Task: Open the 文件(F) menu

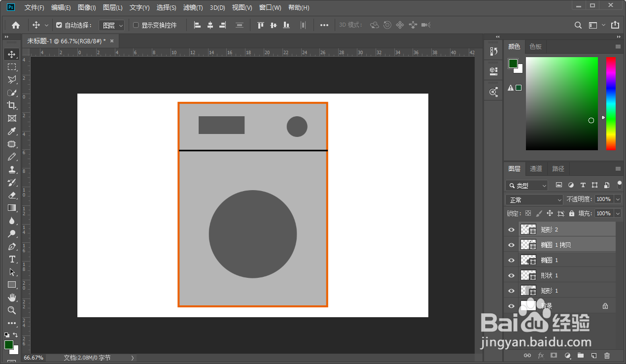Action: pyautogui.click(x=34, y=7)
